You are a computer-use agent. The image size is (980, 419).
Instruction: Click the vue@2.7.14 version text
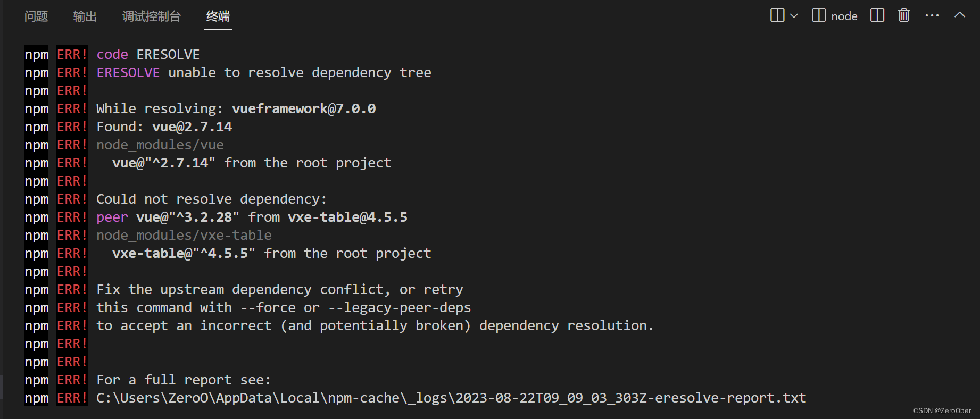click(x=192, y=127)
